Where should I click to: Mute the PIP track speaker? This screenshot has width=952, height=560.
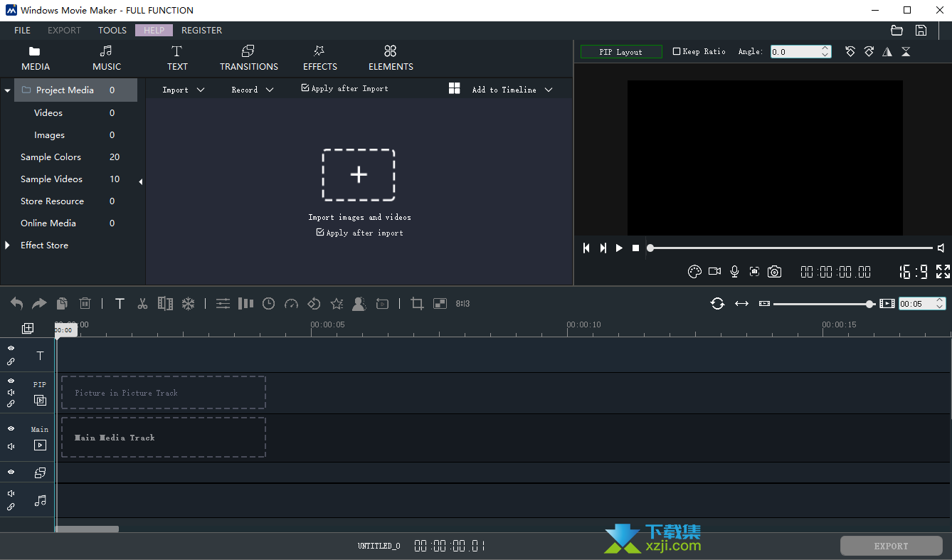click(11, 392)
